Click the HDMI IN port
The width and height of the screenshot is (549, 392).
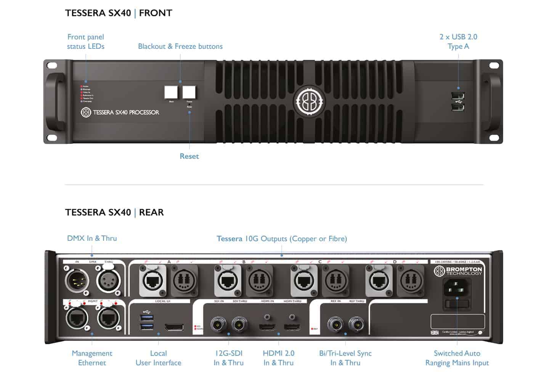(268, 327)
